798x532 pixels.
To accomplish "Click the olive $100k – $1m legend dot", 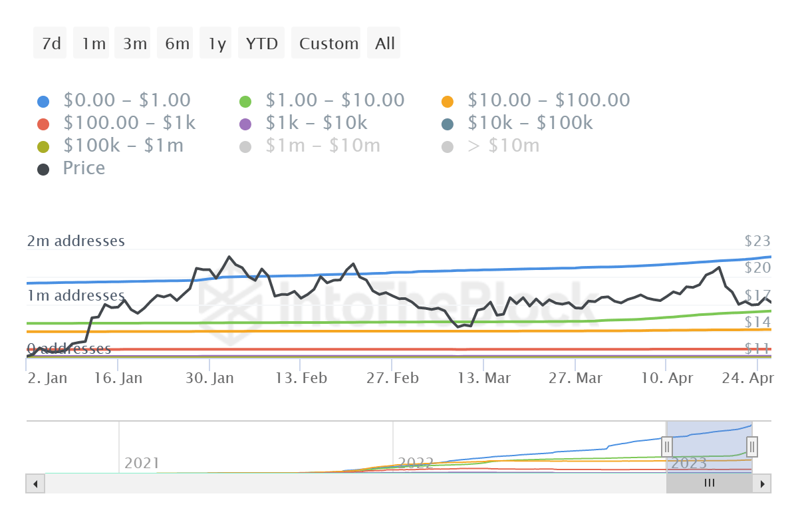I will 43,147.
